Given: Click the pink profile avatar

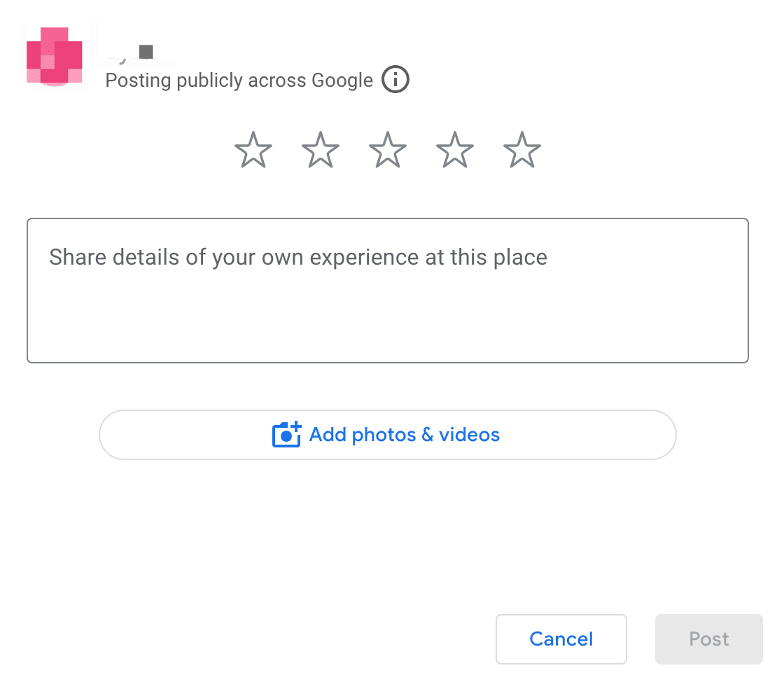Looking at the screenshot, I should 54,57.
